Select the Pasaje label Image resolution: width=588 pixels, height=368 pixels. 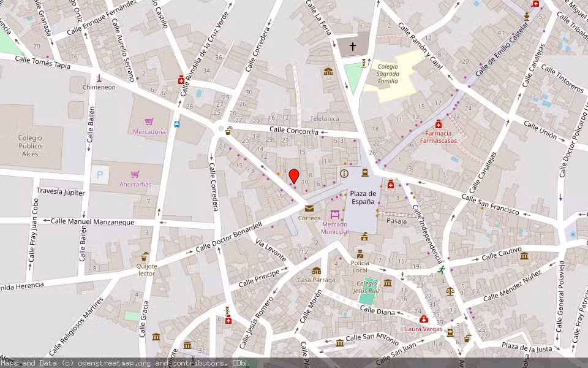[396, 221]
